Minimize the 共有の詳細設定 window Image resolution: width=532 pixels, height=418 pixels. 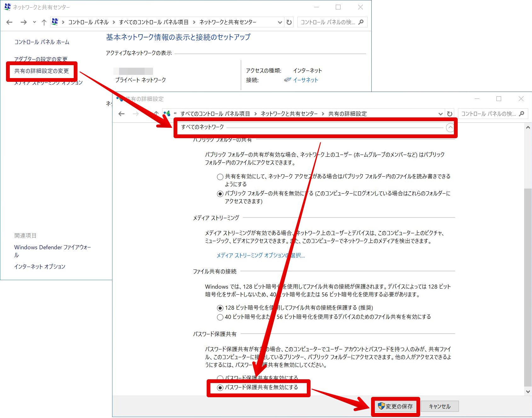(x=477, y=99)
